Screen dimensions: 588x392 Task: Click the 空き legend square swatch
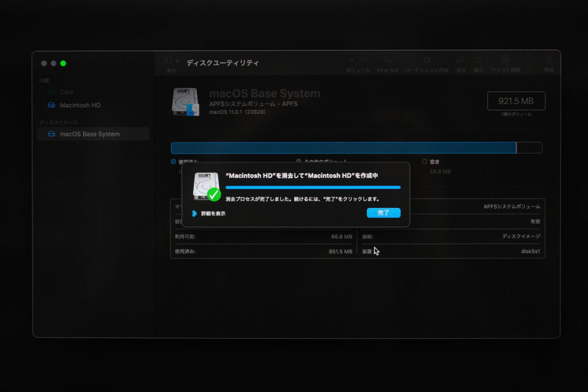tap(424, 161)
